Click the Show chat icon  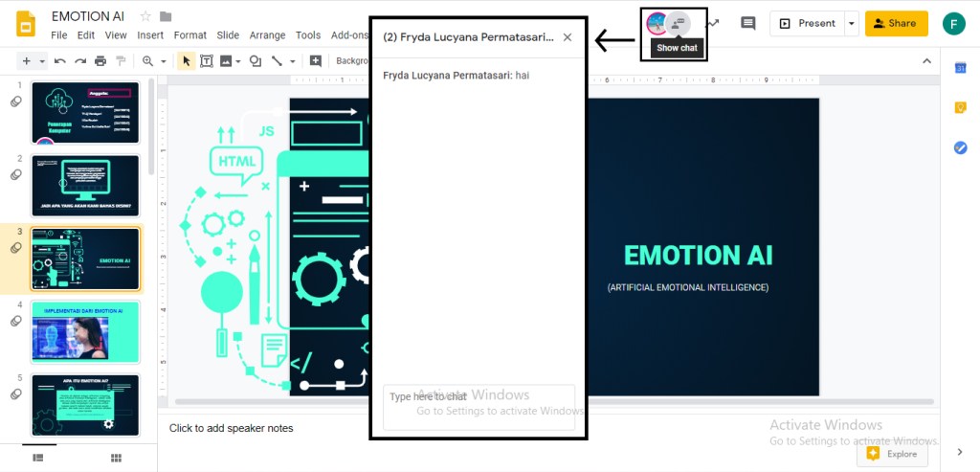coord(679,23)
